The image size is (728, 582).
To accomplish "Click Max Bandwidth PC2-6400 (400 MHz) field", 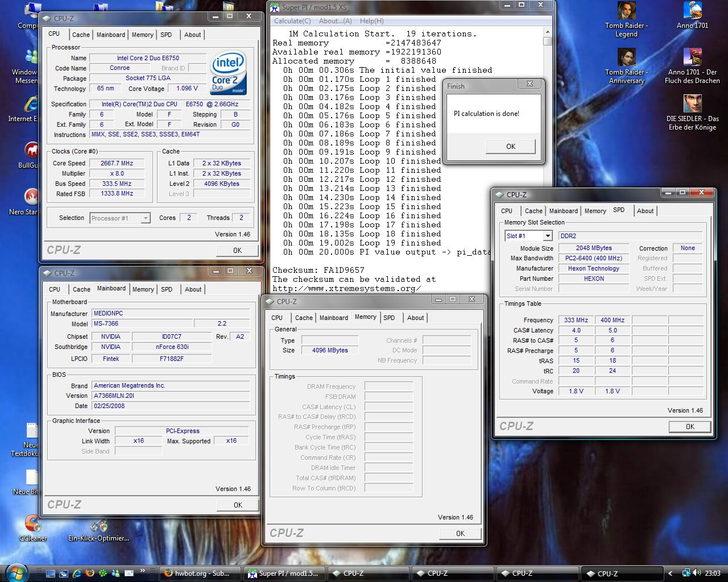I will coord(594,258).
